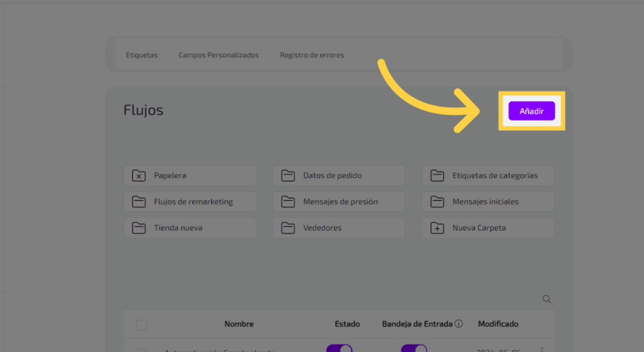
Task: Go to the Registro de errores tab
Action: pyautogui.click(x=312, y=55)
